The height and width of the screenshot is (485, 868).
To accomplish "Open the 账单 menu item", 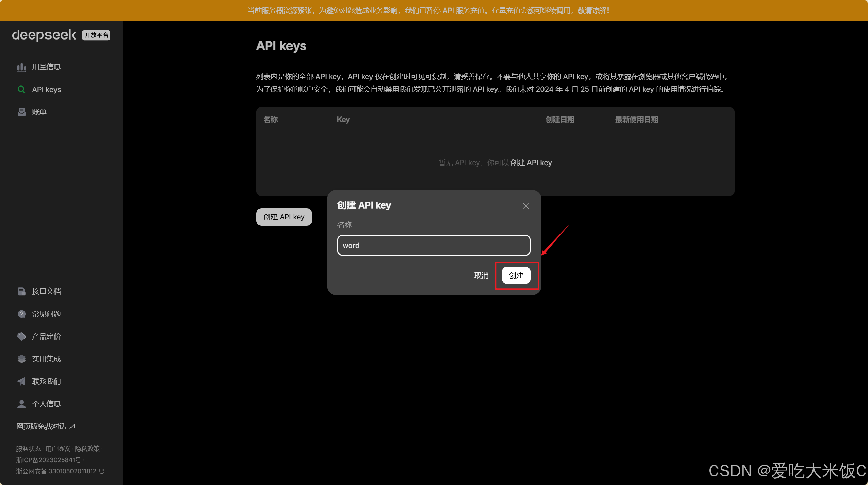I will (x=39, y=112).
